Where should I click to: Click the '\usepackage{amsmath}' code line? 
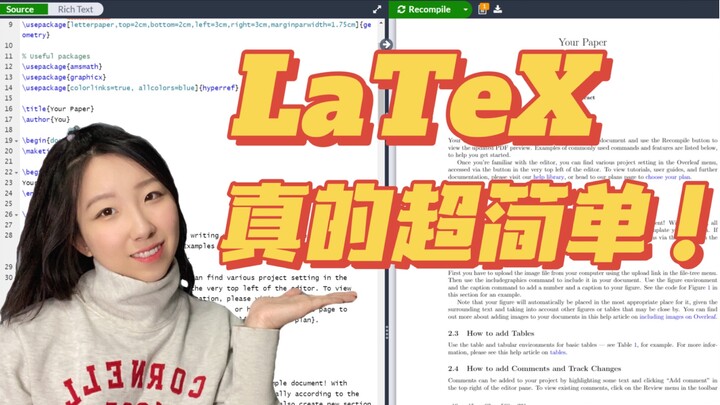[x=62, y=67]
